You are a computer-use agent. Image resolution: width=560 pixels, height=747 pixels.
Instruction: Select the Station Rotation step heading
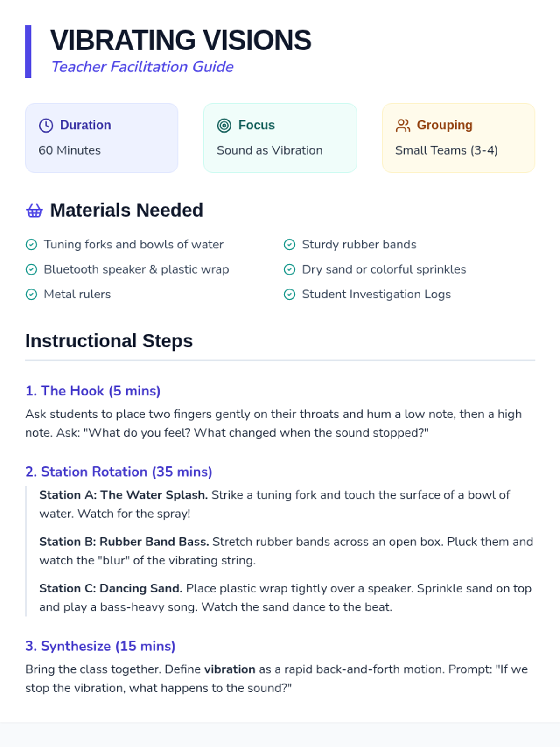coord(119,472)
